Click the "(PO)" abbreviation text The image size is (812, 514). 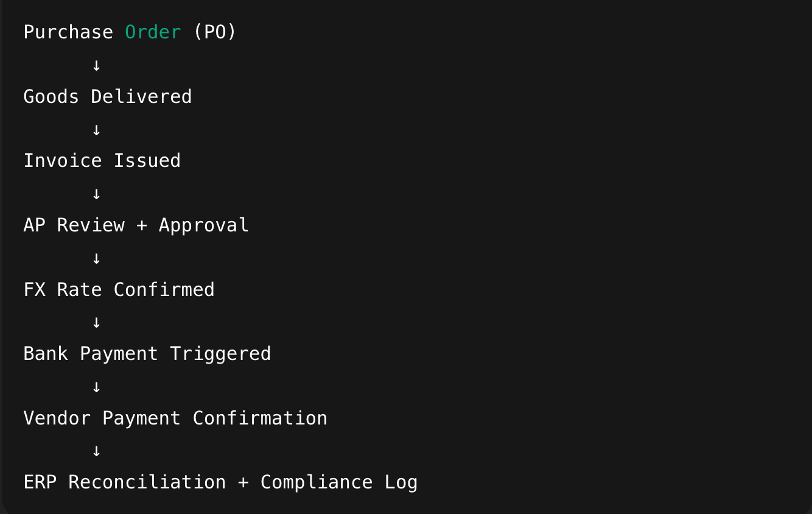pyautogui.click(x=214, y=32)
